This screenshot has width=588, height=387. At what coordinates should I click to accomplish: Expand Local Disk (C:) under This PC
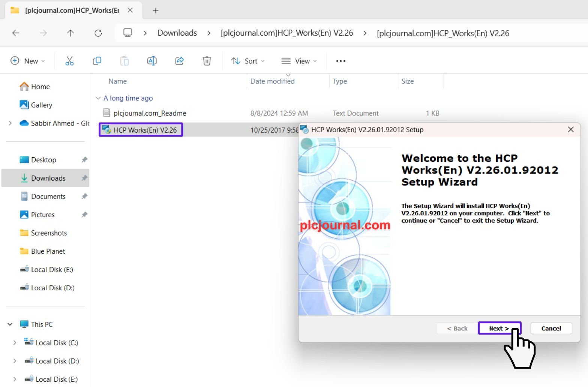tap(15, 343)
